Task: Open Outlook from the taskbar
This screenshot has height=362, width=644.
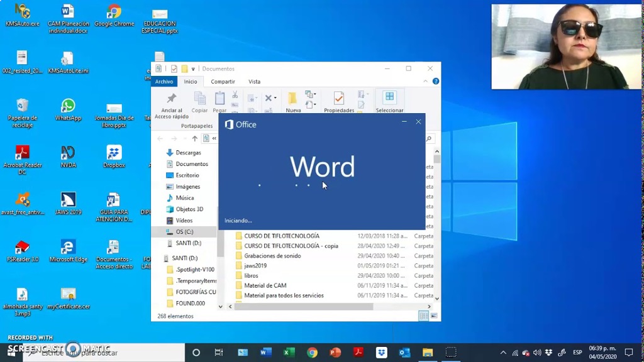Action: 404,352
